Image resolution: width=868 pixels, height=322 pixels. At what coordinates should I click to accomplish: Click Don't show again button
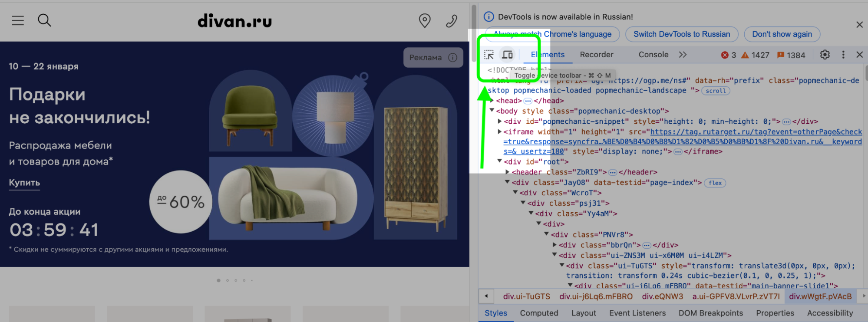(x=782, y=34)
